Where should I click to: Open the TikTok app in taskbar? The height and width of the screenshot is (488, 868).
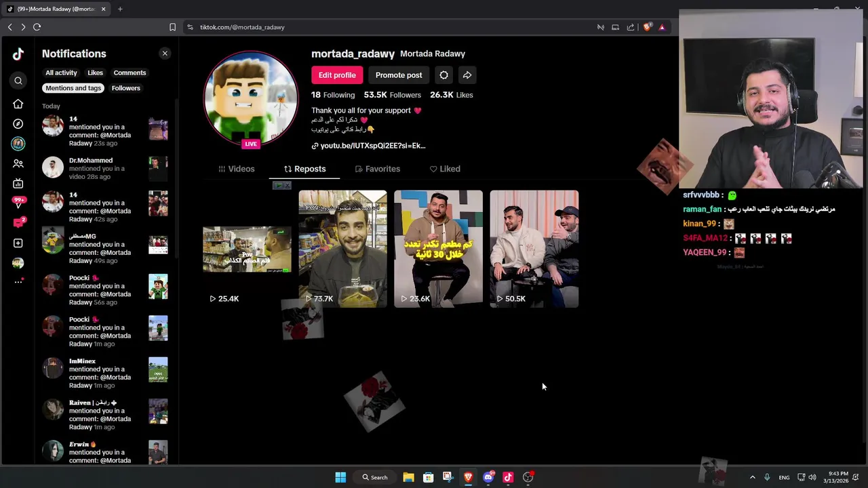(x=508, y=477)
